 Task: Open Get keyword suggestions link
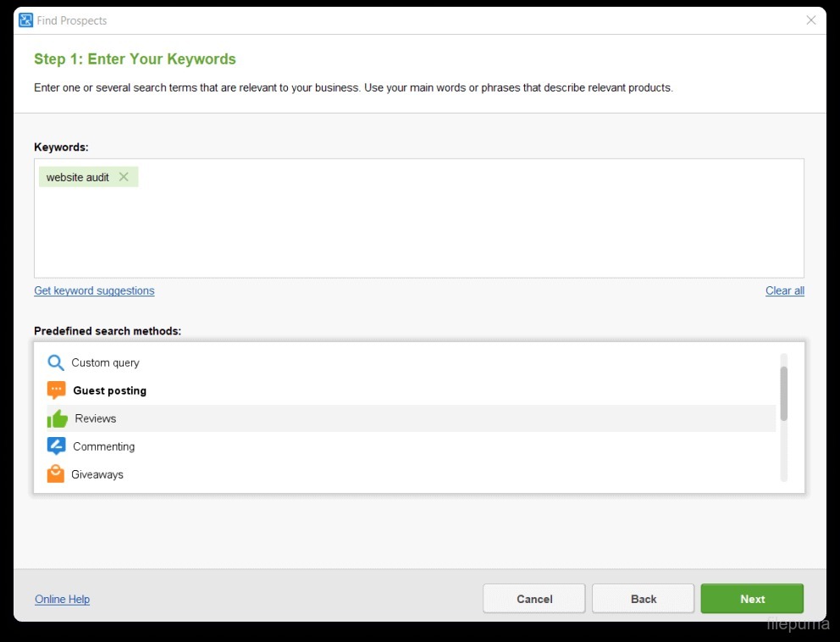[94, 291]
